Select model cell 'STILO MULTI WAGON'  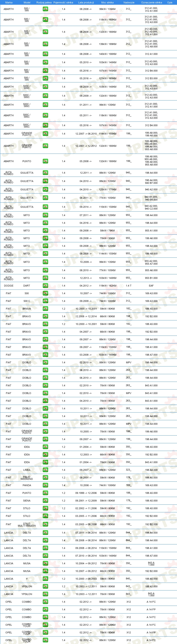(x=27, y=525)
